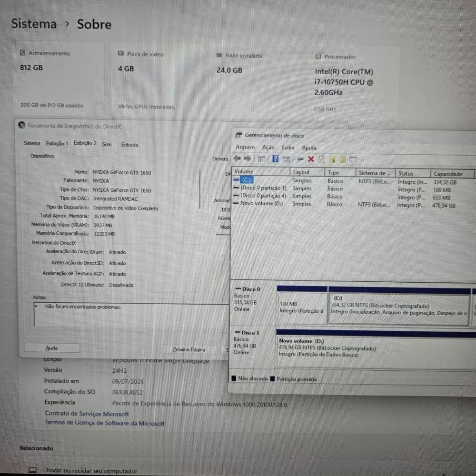Click the RAM instalada card icon
Viewport: 476px width, 476px height.
[219, 55]
